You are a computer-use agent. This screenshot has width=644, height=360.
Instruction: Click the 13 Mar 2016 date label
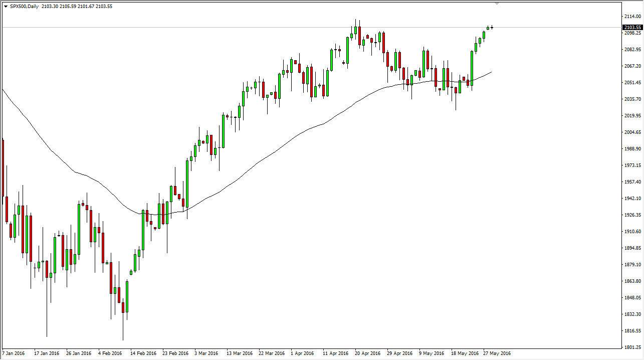[240, 353]
